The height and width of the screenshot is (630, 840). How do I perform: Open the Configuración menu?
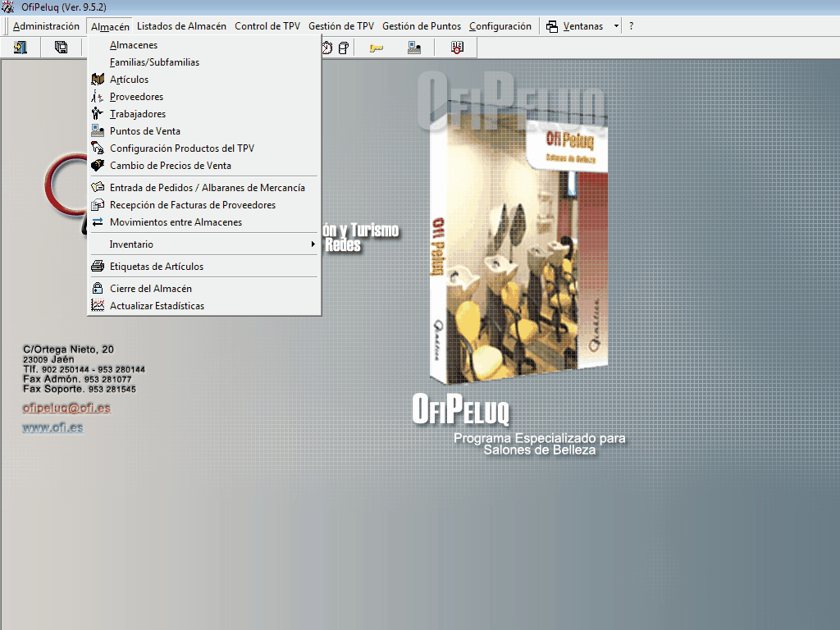click(x=500, y=26)
